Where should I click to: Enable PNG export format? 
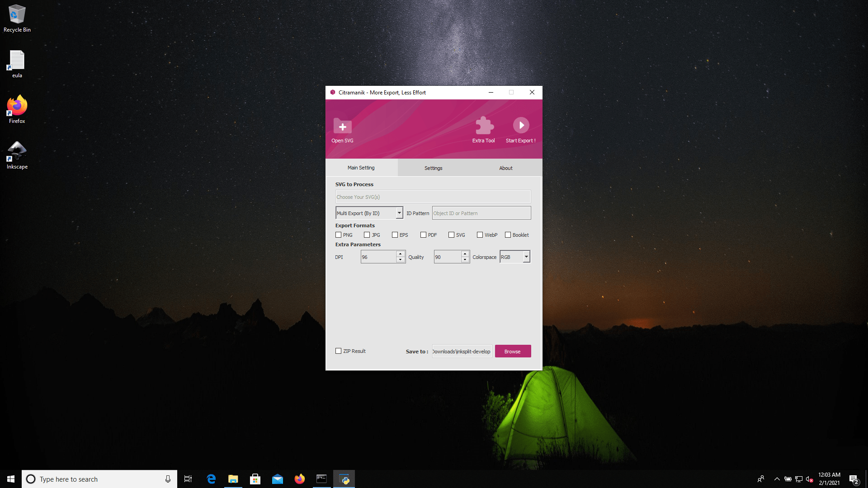(x=338, y=235)
